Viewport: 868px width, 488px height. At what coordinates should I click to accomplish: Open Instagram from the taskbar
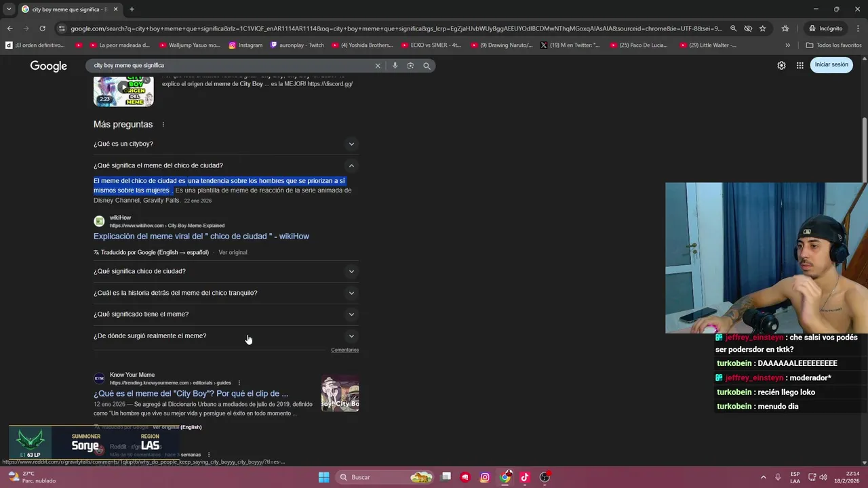click(x=485, y=477)
